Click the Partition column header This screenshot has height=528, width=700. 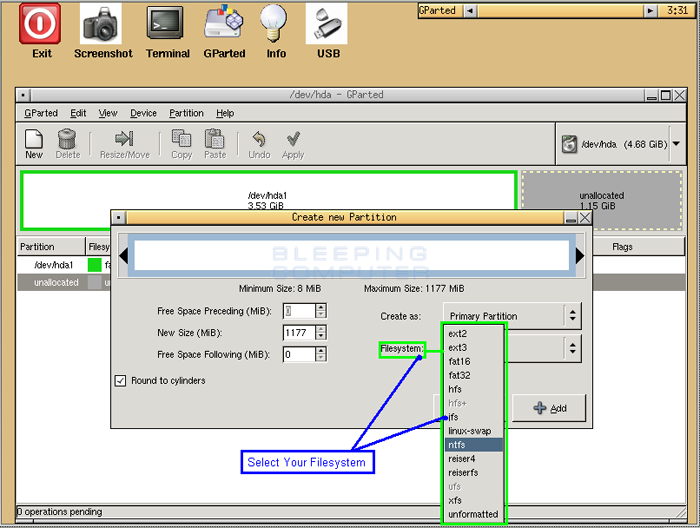pos(51,247)
